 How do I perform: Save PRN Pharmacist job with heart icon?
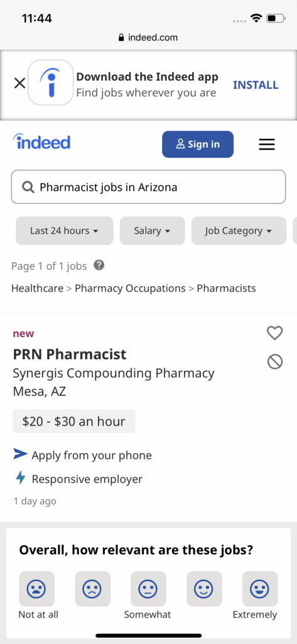(275, 333)
